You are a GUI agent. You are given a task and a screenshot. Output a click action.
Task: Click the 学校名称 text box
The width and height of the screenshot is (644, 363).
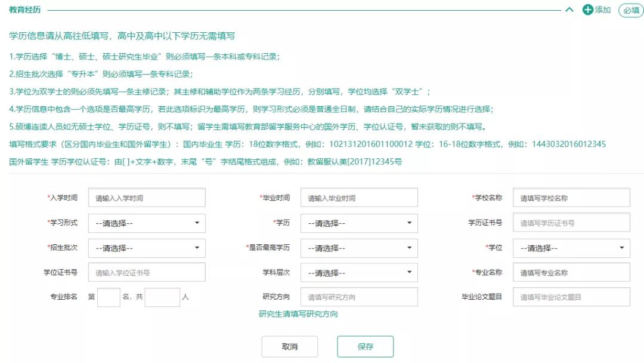571,197
